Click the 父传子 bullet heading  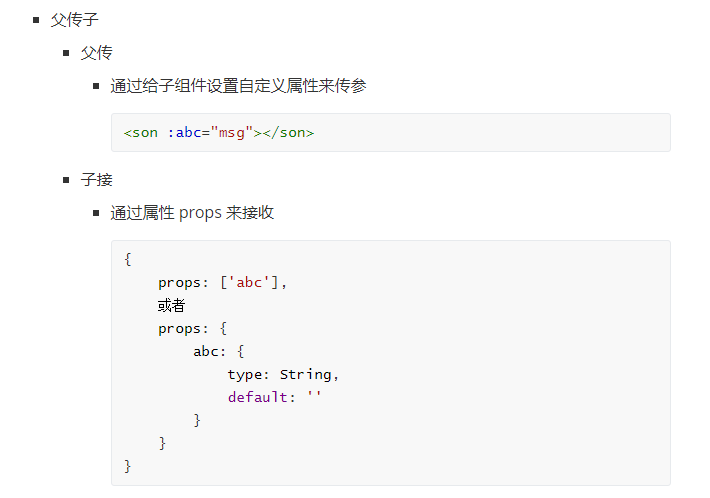[x=74, y=20]
